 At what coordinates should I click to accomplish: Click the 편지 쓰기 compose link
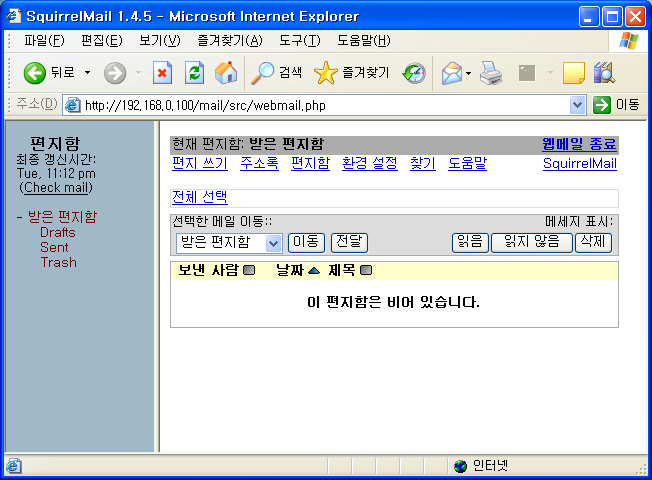coord(200,163)
